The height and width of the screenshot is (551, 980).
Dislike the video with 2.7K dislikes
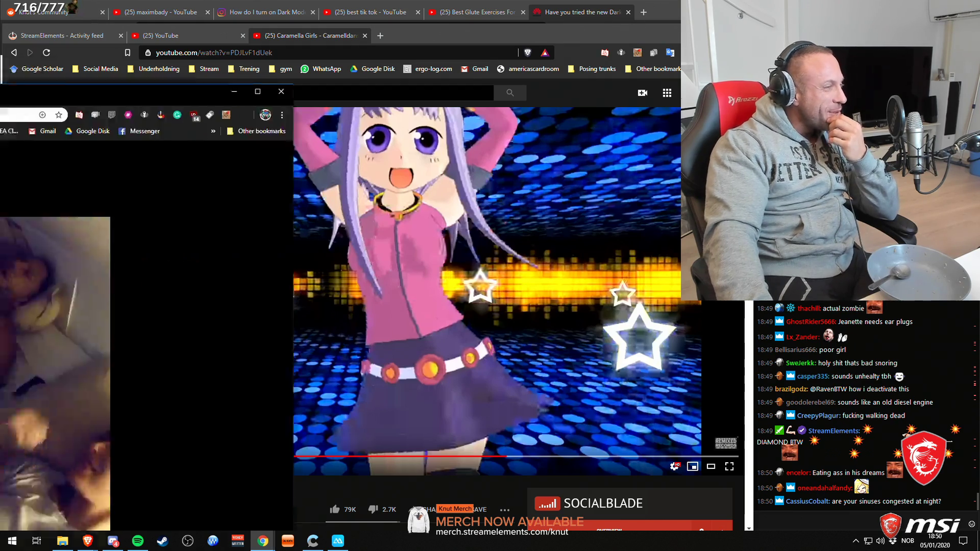[382, 509]
